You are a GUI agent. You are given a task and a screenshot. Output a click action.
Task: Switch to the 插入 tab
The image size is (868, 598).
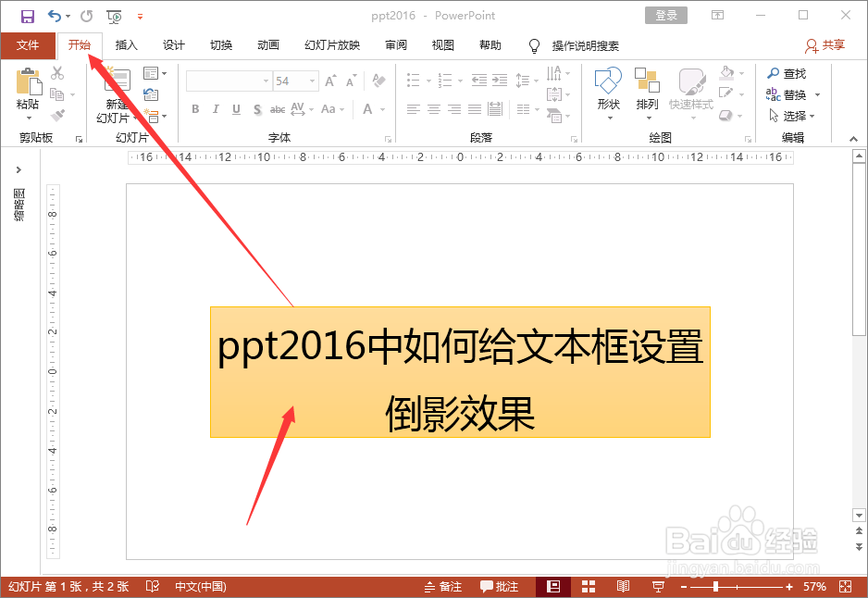pos(126,45)
